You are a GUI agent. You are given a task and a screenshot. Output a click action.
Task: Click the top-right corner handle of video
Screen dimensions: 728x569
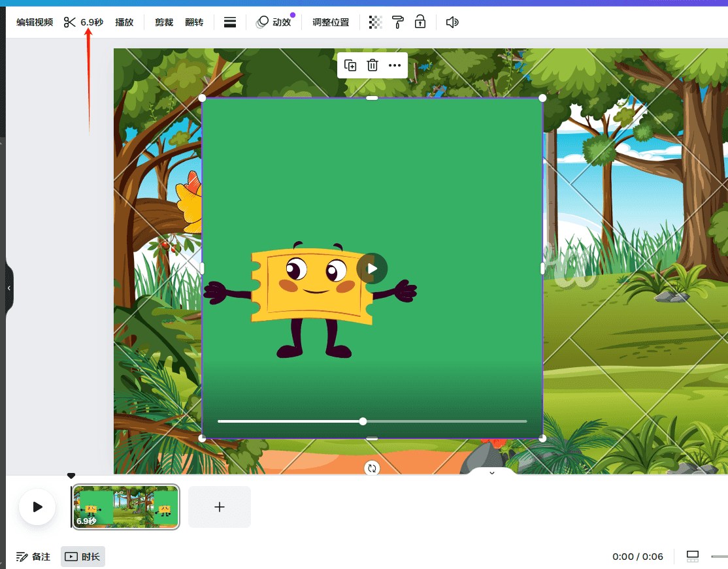542,98
